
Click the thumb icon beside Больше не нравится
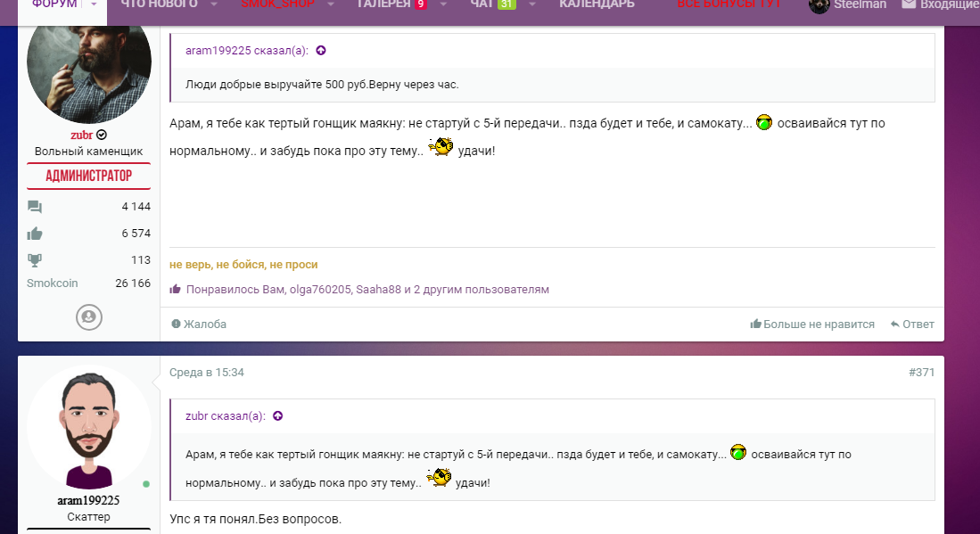point(755,324)
